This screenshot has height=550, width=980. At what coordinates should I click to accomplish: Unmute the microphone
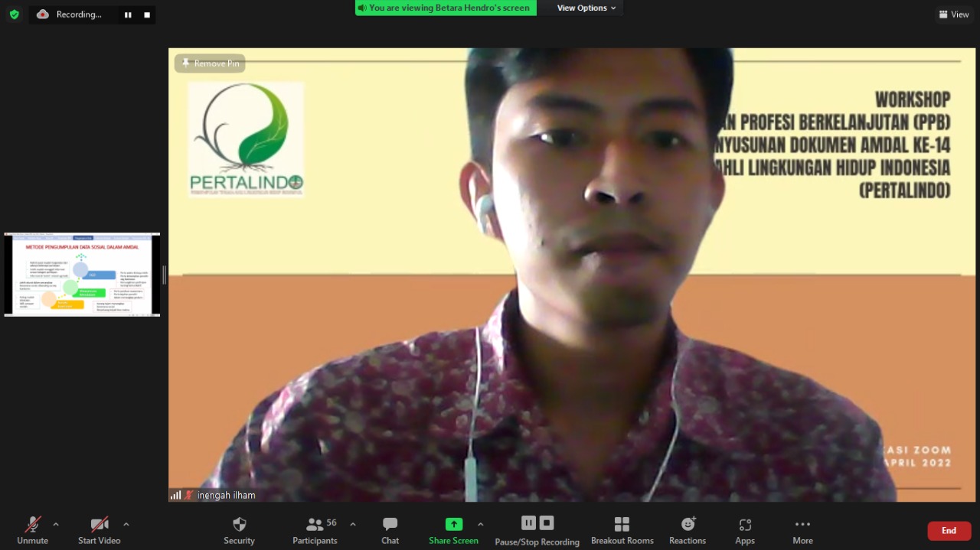pyautogui.click(x=32, y=530)
